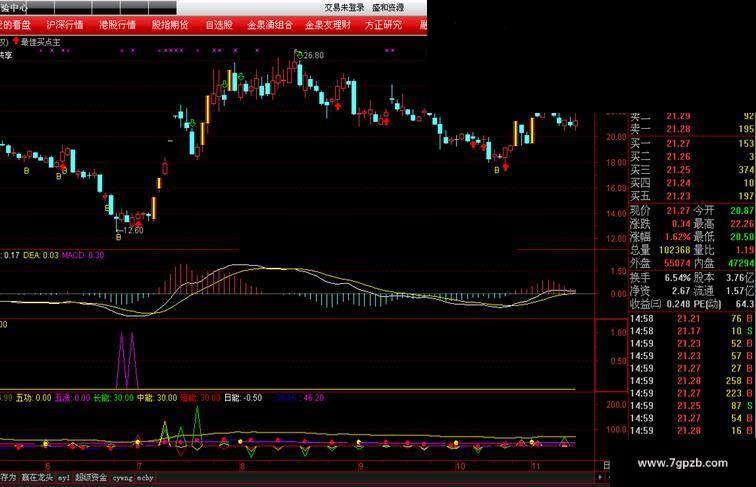Screen dimensions: 756x487
Task: Switch to the 赢在龙头 indicator tab
Action: pos(37,478)
